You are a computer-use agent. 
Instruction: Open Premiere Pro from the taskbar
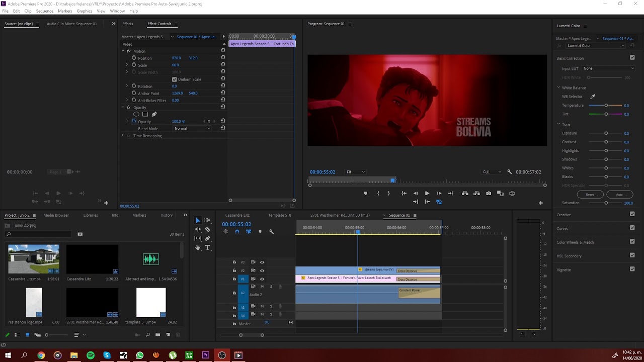(205, 355)
